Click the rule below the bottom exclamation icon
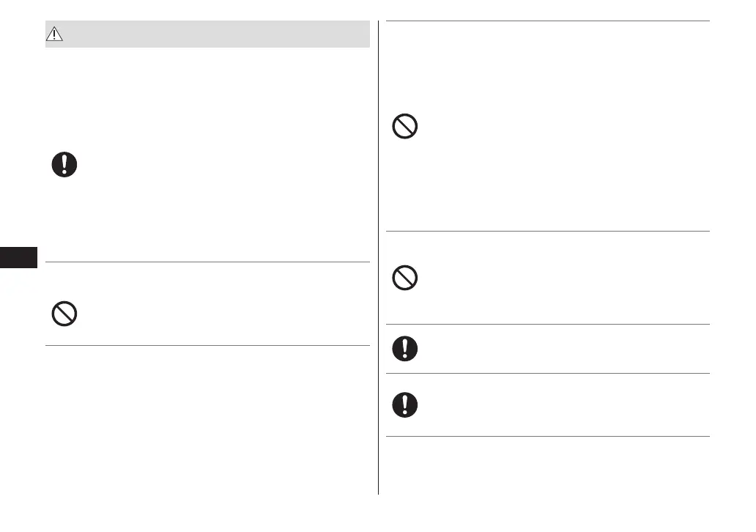The width and height of the screenshot is (756, 532). point(547,437)
